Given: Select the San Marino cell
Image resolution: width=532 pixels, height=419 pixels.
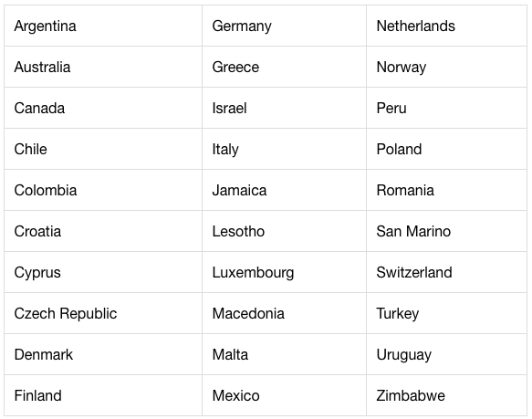Looking at the screenshot, I should coord(447,231).
